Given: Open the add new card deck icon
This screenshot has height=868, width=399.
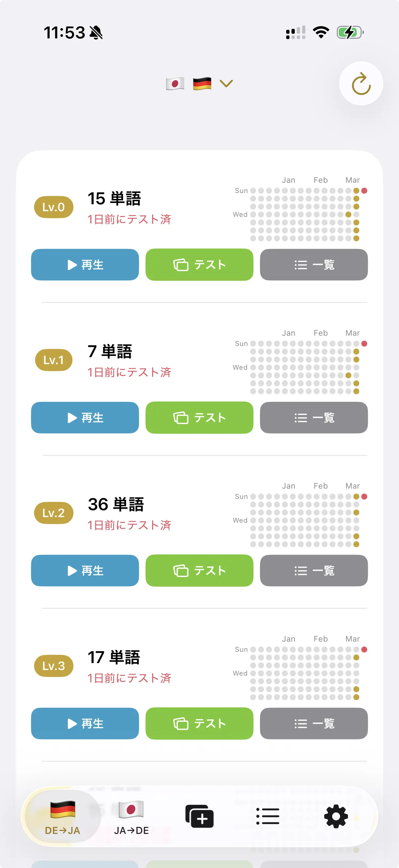Looking at the screenshot, I should tap(199, 816).
